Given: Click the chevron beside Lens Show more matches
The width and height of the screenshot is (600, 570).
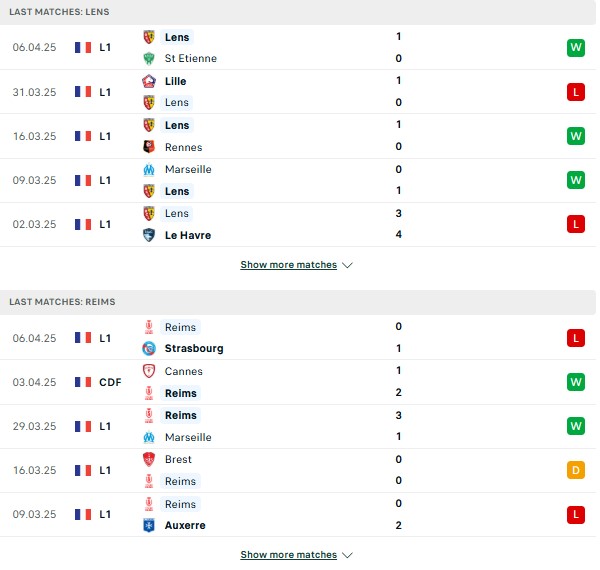Looking at the screenshot, I should click(x=347, y=265).
